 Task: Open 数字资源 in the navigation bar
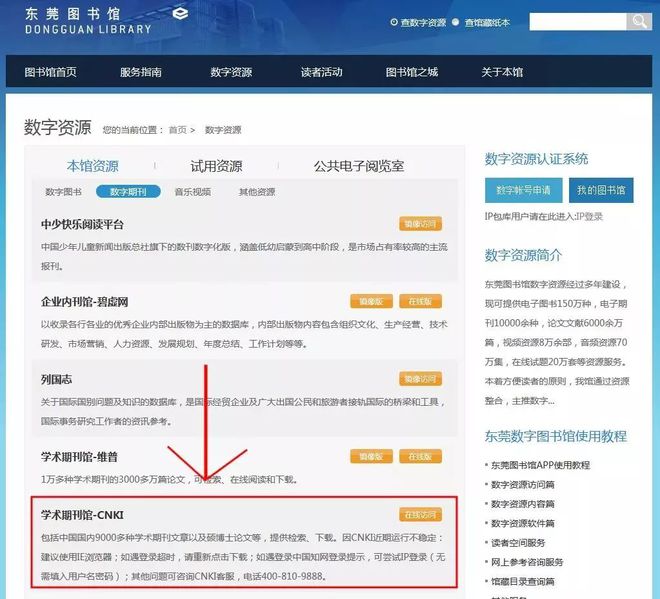pyautogui.click(x=231, y=72)
